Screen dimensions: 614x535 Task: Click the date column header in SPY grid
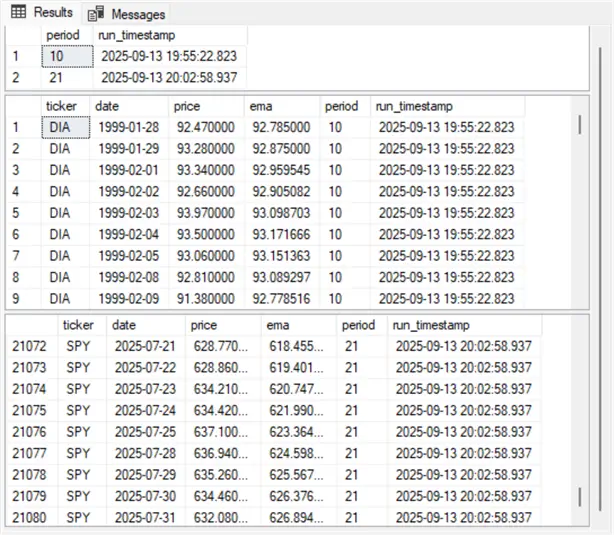point(146,325)
